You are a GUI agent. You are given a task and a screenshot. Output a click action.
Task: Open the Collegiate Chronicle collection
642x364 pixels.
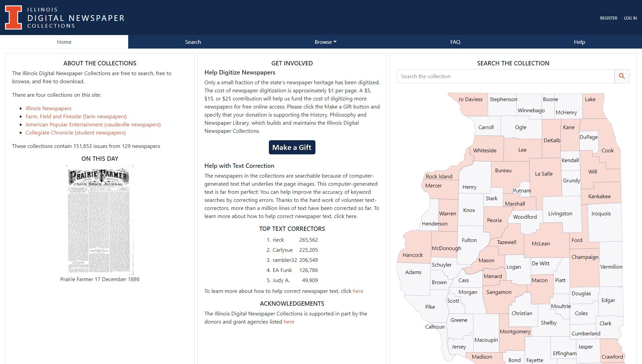coord(75,132)
